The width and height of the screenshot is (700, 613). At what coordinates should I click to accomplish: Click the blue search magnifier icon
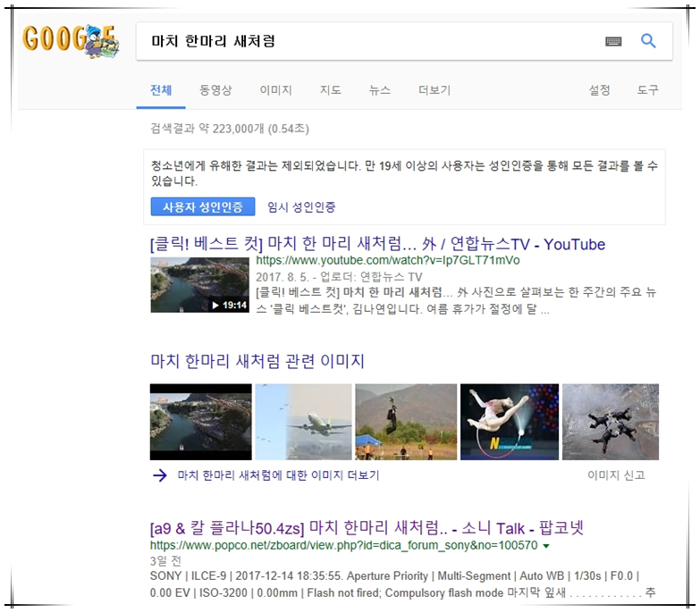click(x=649, y=41)
